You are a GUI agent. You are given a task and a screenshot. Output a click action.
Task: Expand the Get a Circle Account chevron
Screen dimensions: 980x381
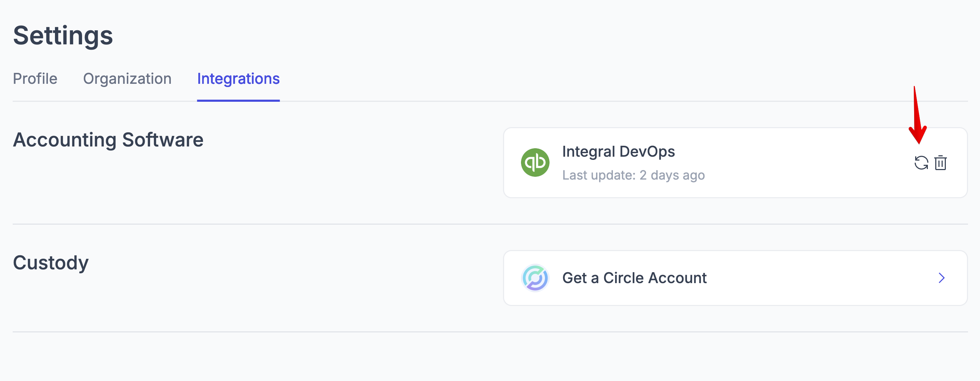(942, 278)
